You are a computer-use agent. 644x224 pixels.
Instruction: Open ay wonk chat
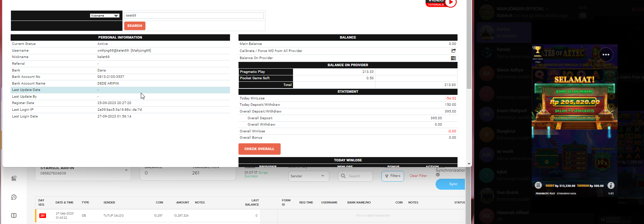(x=504, y=155)
